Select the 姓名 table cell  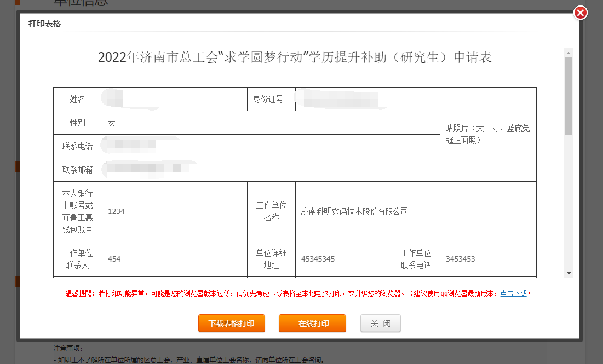[77, 99]
